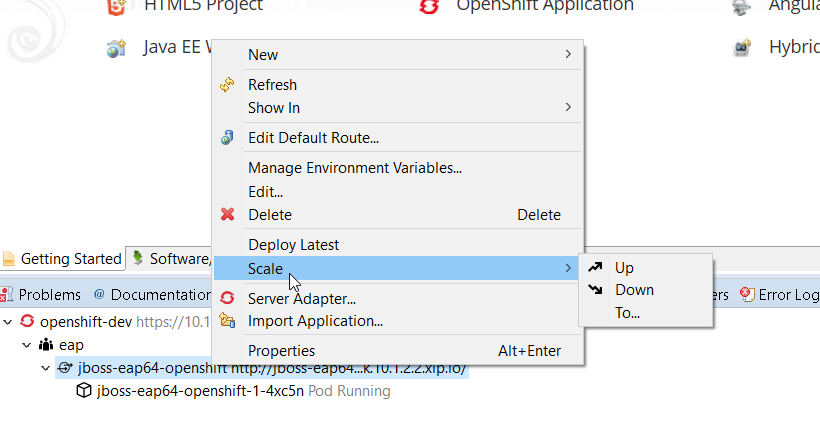Image resolution: width=820 pixels, height=425 pixels.
Task: Click the Scale Up arrow icon
Action: click(596, 267)
